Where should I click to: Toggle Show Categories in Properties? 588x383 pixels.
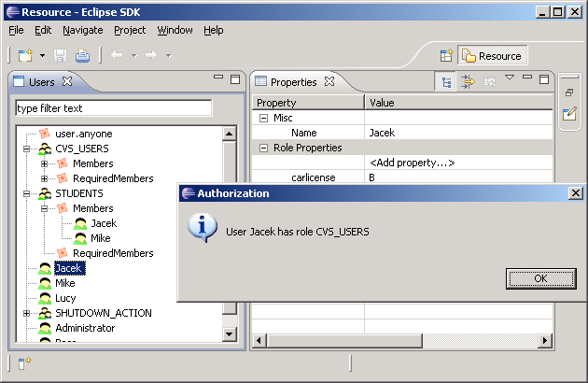tap(446, 81)
